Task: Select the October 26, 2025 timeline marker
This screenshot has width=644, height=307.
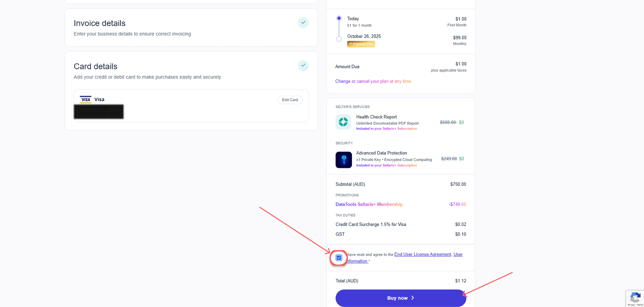Action: coord(339,39)
